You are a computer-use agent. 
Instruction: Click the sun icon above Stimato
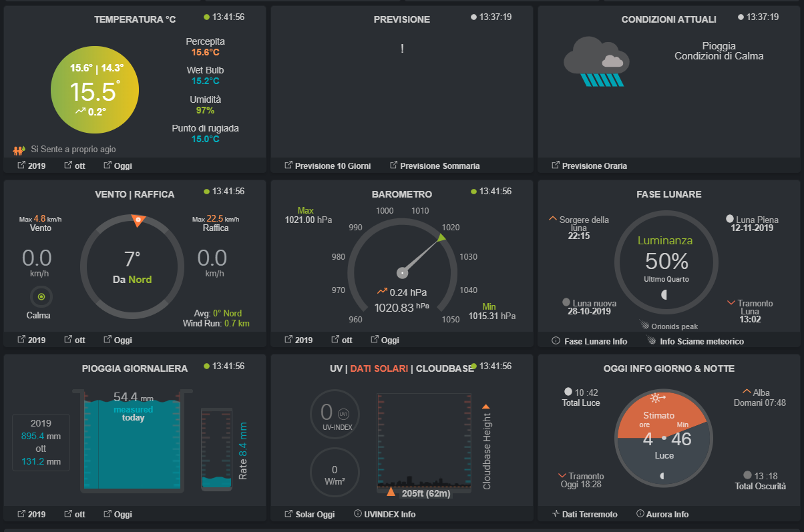(658, 398)
